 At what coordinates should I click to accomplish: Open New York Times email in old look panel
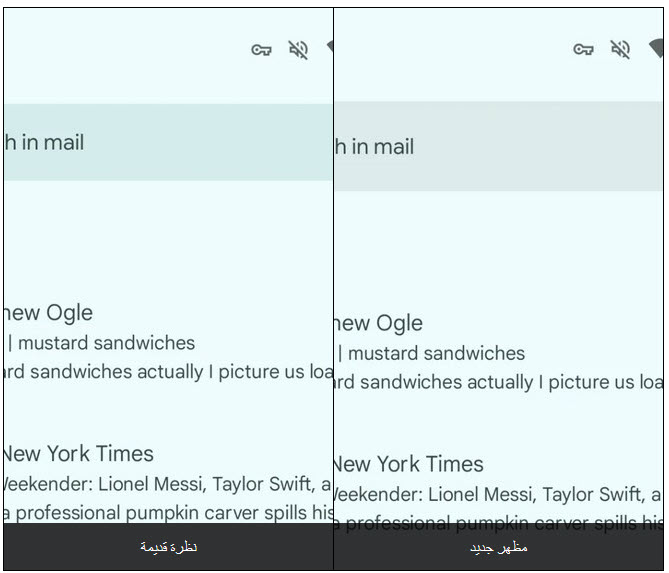point(79,454)
